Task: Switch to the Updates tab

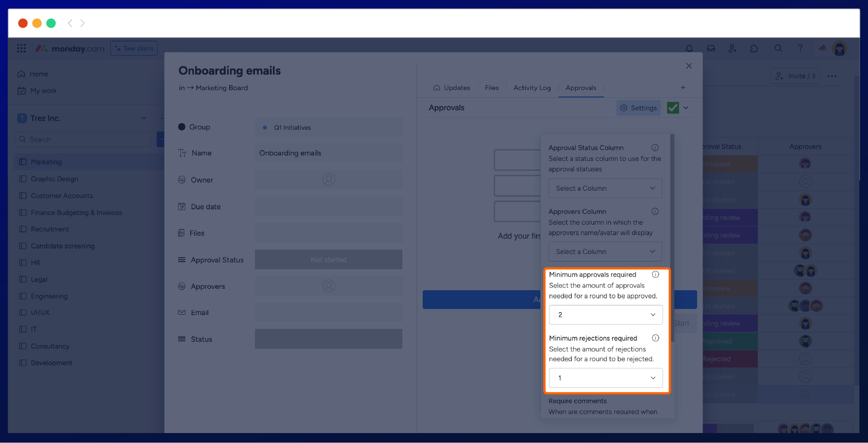Action: tap(451, 88)
